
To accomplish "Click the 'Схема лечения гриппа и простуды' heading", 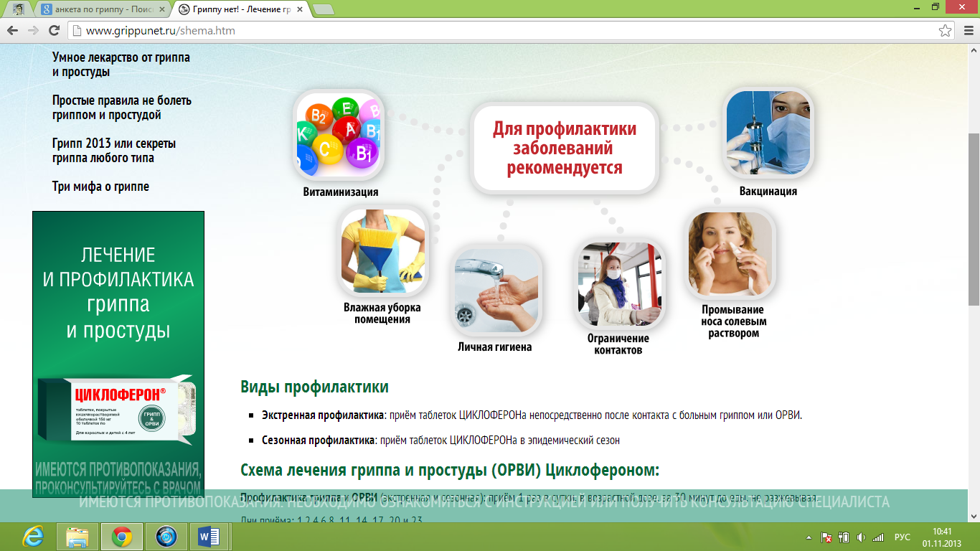I will pos(450,471).
